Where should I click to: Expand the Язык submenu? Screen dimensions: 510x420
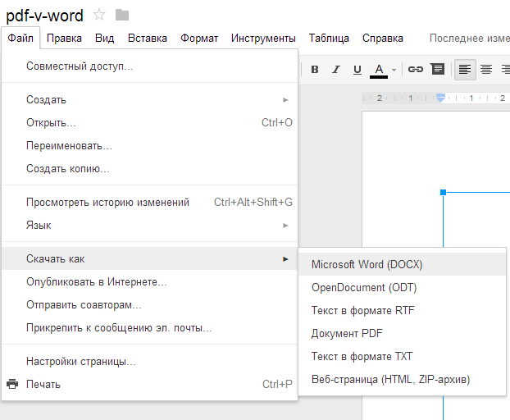[149, 225]
